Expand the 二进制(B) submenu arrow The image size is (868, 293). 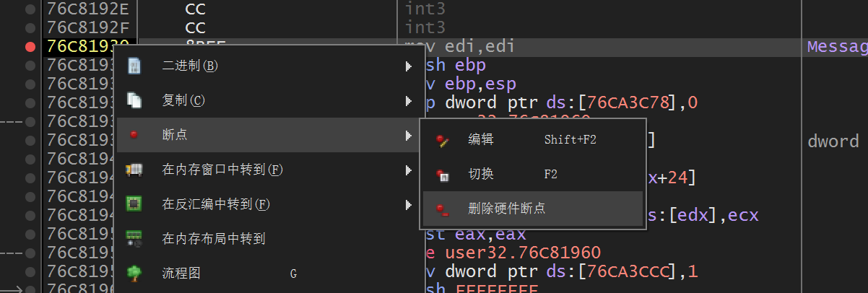(x=409, y=66)
